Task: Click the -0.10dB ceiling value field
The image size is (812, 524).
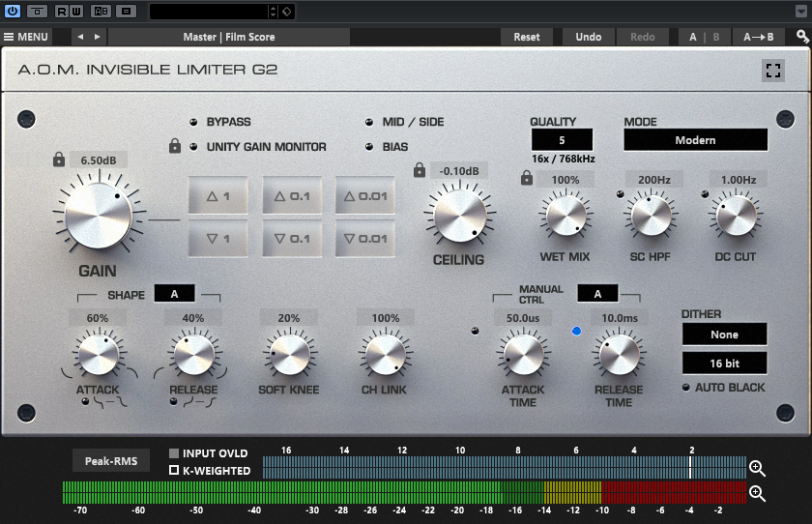Action: click(459, 171)
